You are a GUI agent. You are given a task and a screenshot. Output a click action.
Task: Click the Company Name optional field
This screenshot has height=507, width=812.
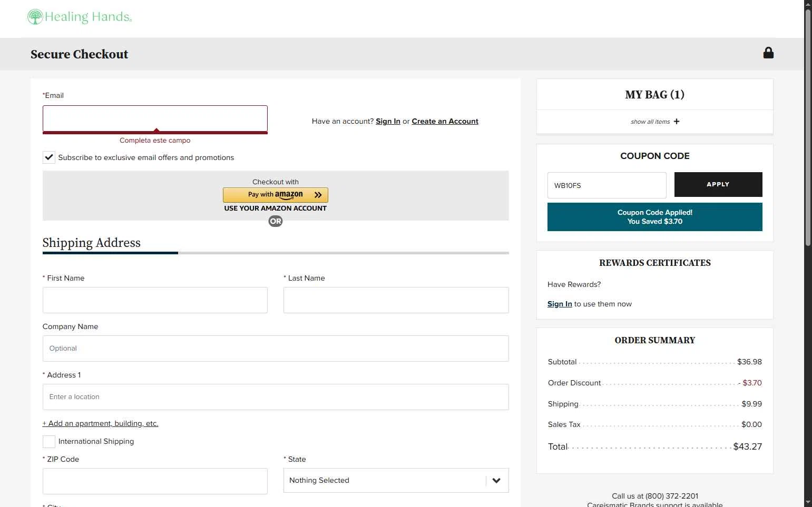276,349
